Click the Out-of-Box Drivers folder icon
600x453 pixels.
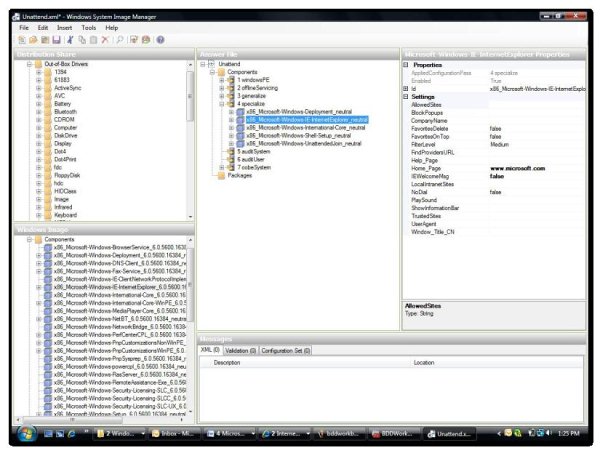[39, 64]
